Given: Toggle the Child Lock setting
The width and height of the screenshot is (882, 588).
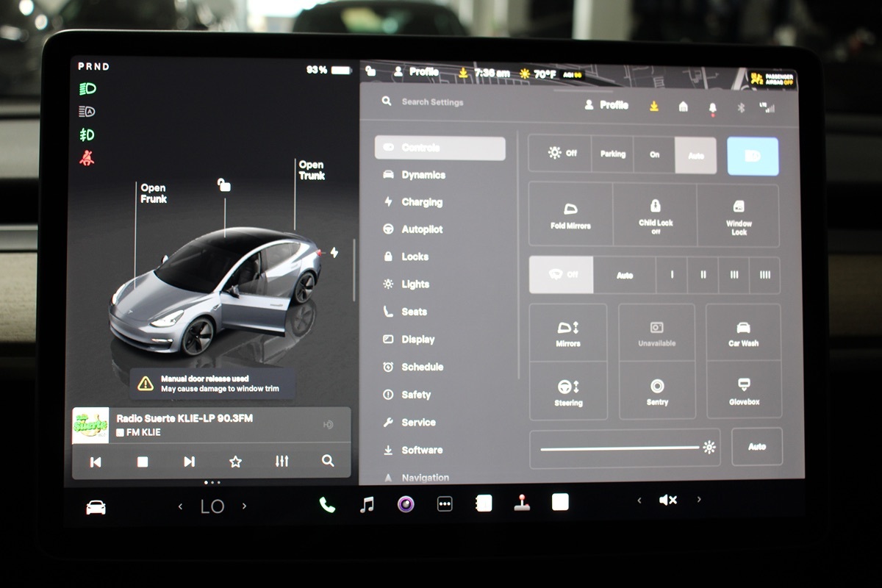Looking at the screenshot, I should [655, 215].
